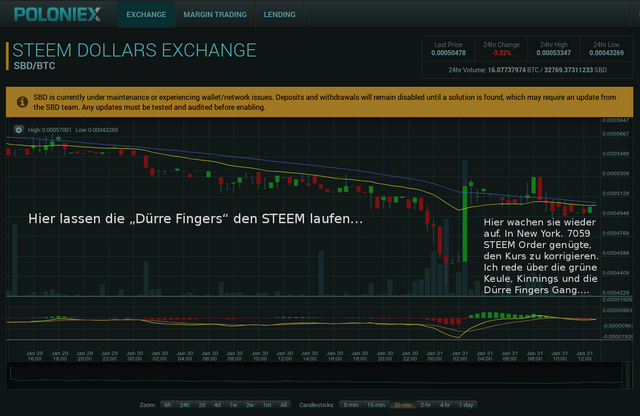The height and width of the screenshot is (416, 640).
Task: Select 4-hr candlesticks
Action: [445, 405]
